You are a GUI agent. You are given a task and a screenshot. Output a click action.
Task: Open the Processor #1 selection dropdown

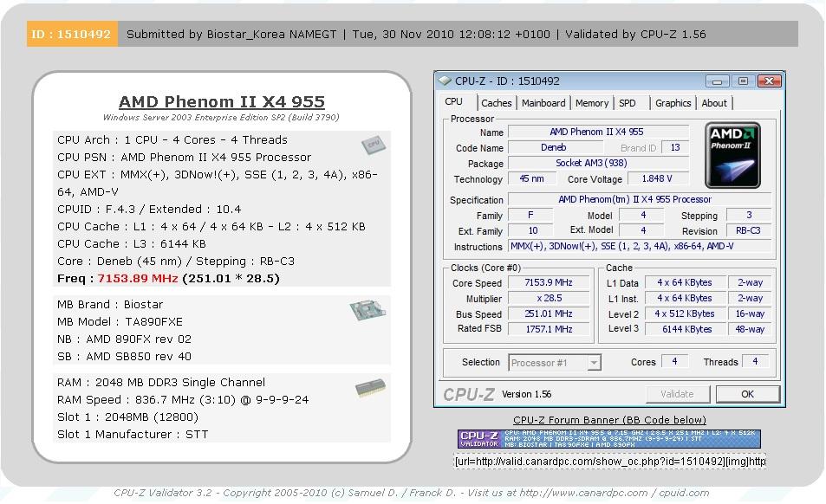[x=554, y=363]
